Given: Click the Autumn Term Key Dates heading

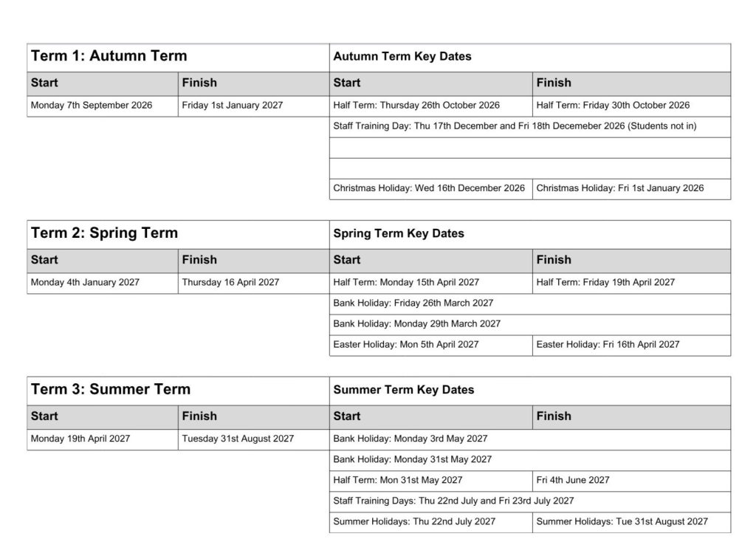Looking at the screenshot, I should (402, 56).
